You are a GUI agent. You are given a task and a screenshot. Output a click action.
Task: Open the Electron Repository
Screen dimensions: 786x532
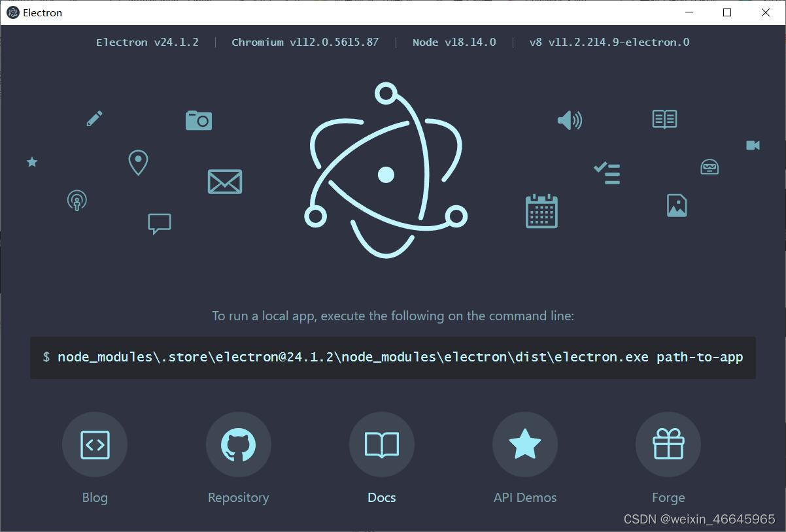pos(238,444)
